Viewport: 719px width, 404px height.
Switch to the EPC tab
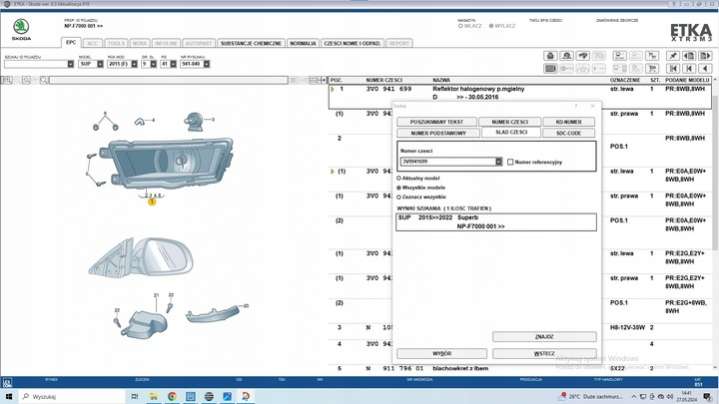71,43
